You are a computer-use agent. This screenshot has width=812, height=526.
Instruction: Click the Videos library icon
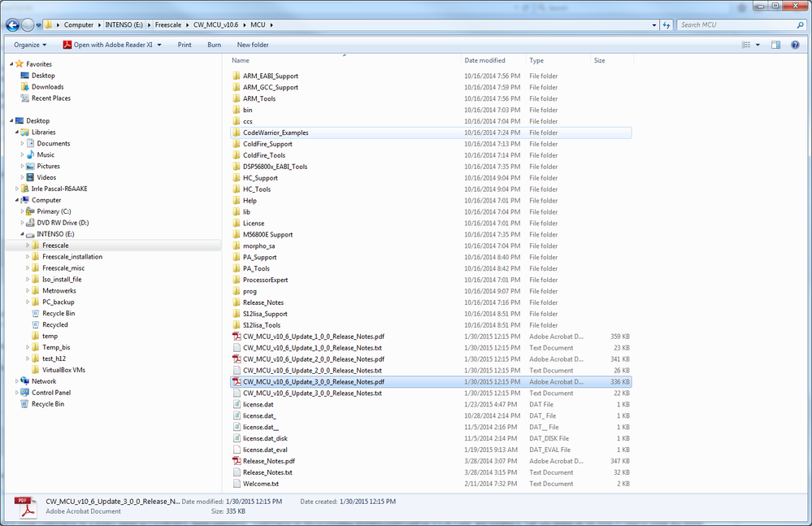click(31, 177)
